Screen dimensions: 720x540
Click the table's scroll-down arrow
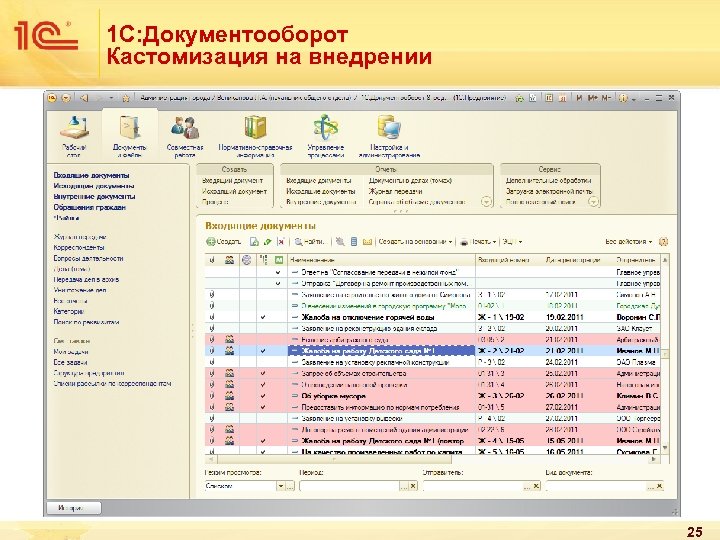pos(665,448)
